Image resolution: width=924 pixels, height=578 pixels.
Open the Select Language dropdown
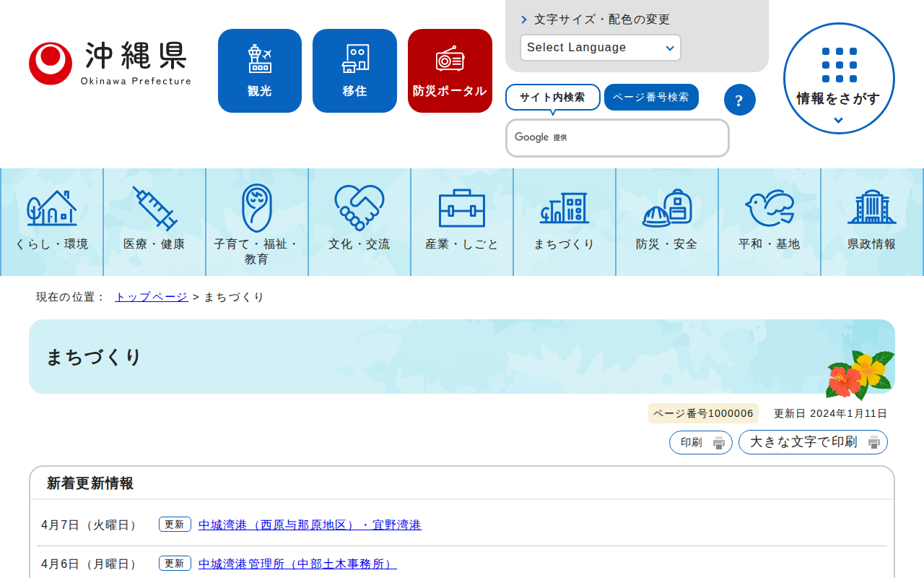(x=600, y=48)
